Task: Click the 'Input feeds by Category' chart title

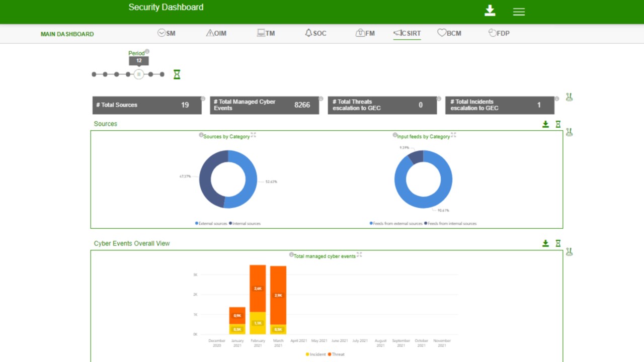Action: (x=424, y=137)
